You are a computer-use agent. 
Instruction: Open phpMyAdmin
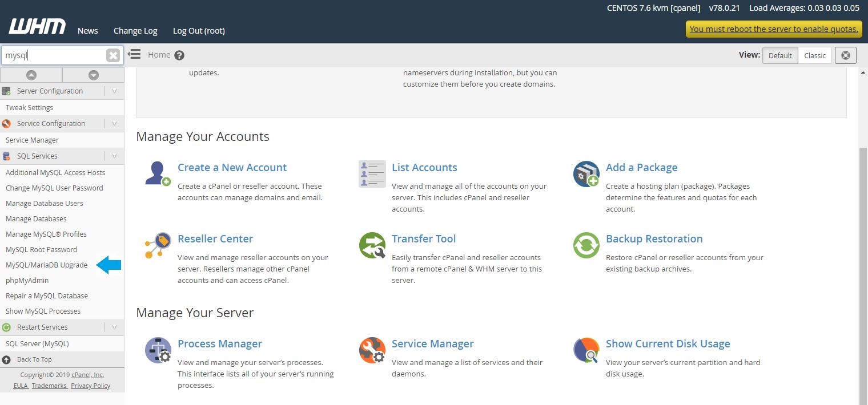(27, 281)
